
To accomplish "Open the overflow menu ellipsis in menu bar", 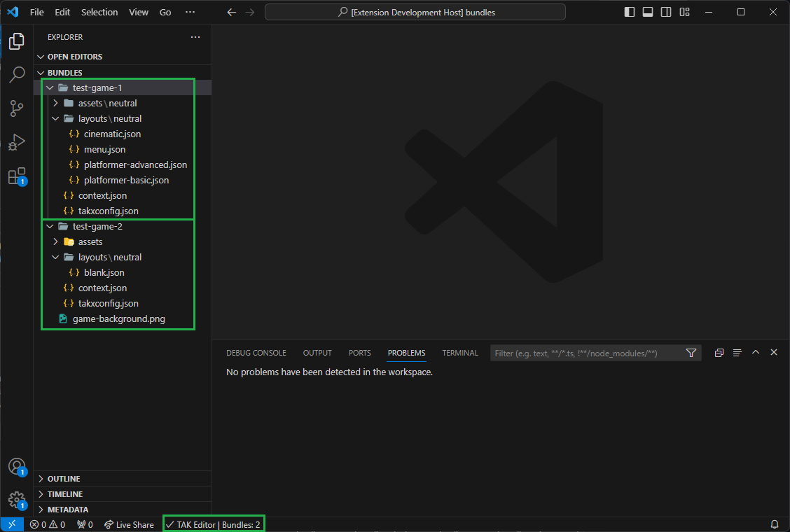I will (x=190, y=12).
